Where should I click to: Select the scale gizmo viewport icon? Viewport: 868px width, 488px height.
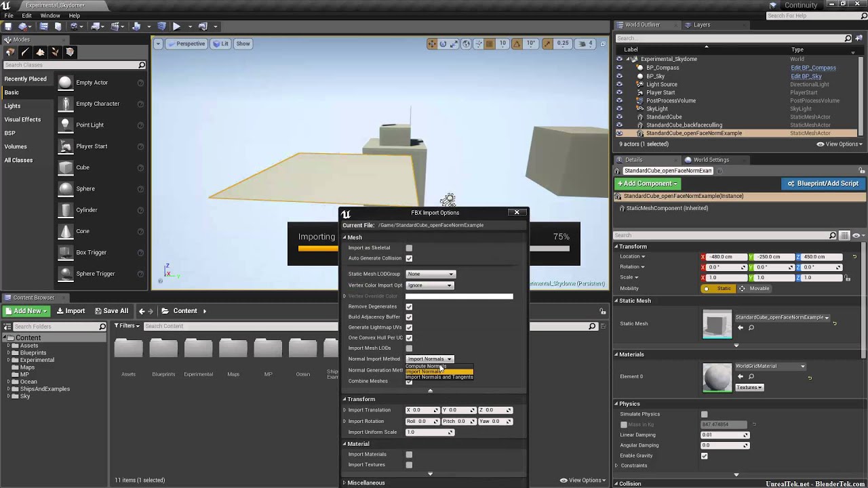coord(454,43)
